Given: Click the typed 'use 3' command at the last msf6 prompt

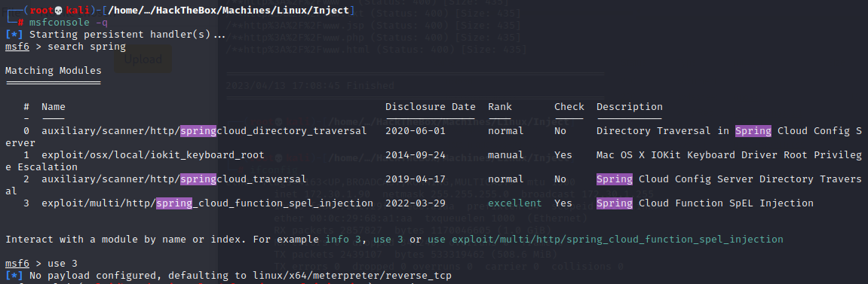Looking at the screenshot, I should 63,264.
